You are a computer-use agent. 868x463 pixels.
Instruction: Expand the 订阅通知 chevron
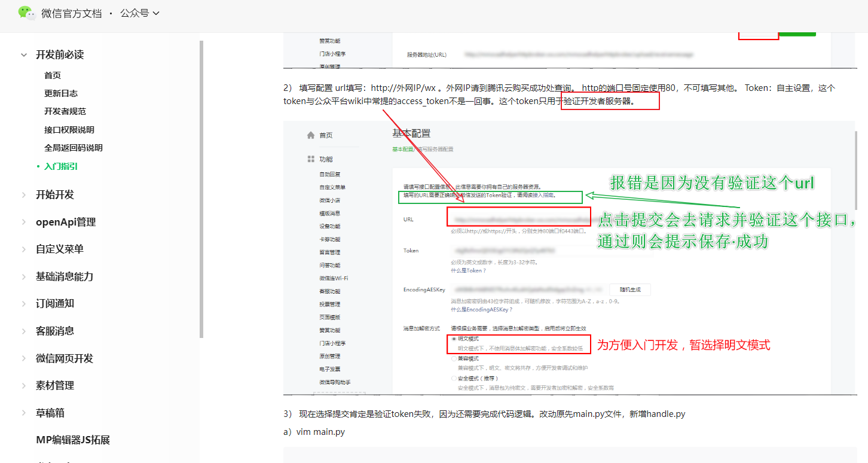point(24,304)
